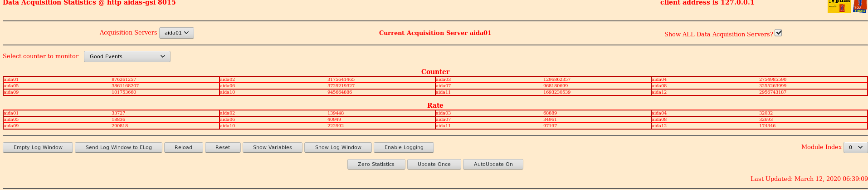Click the Update Once button
Viewport: 868px width, 190px height.
click(x=434, y=164)
